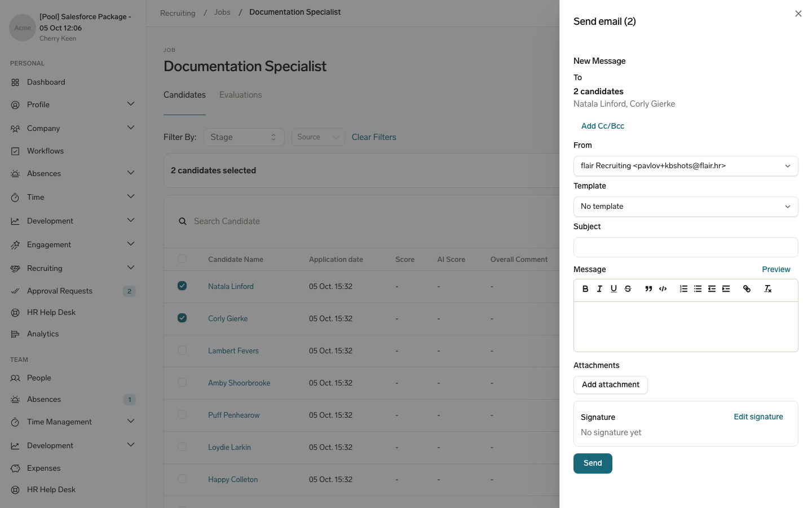Close the Send email panel
812x508 pixels.
(798, 14)
